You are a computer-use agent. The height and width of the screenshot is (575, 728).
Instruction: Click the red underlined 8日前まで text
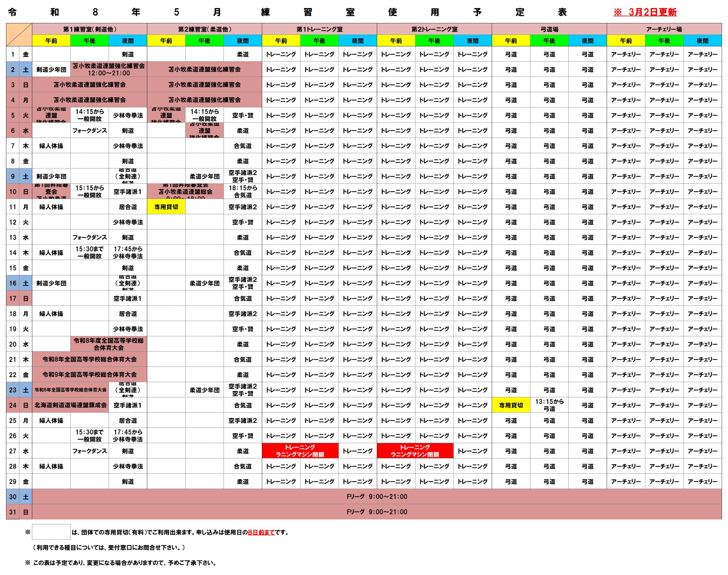[x=261, y=532]
